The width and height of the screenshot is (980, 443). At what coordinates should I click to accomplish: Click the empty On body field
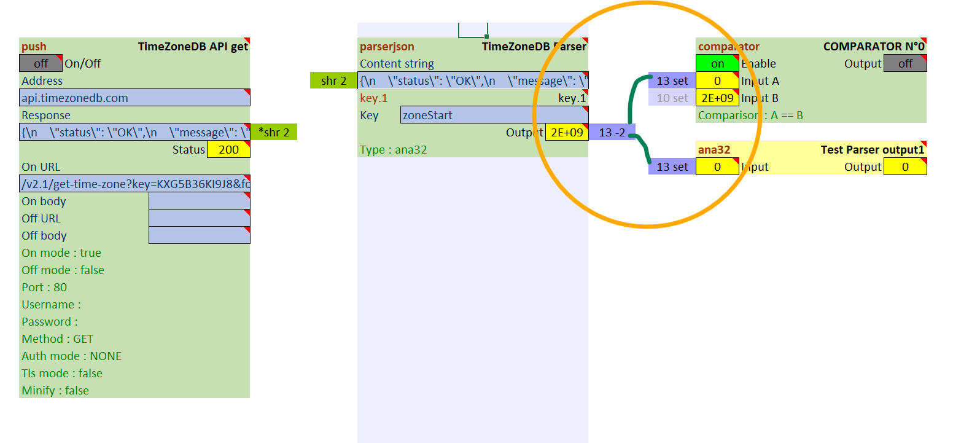click(x=199, y=201)
